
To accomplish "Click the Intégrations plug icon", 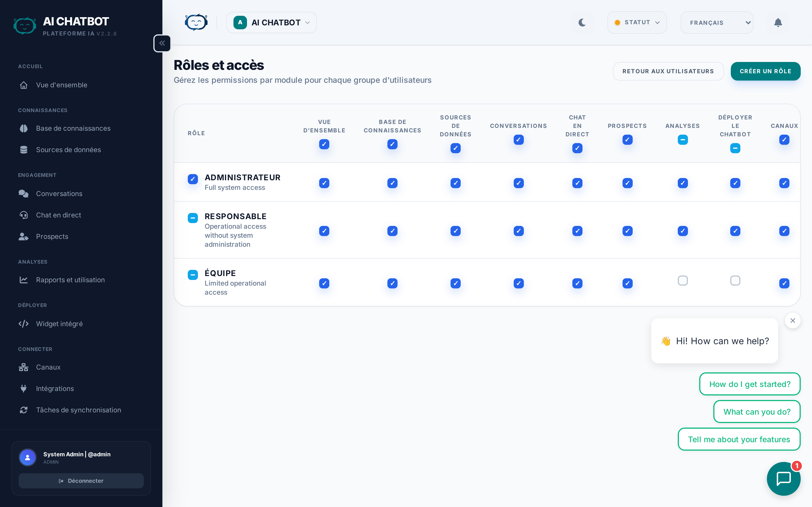I will [x=23, y=388].
